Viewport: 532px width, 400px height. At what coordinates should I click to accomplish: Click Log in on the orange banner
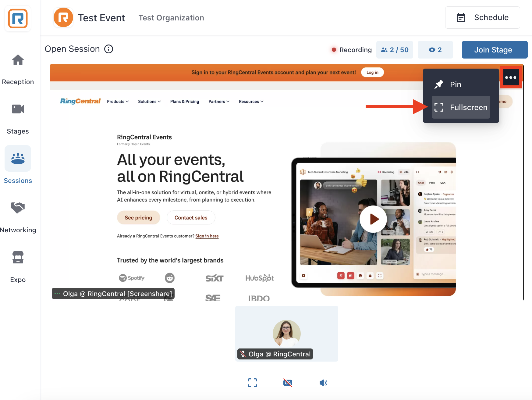[372, 72]
